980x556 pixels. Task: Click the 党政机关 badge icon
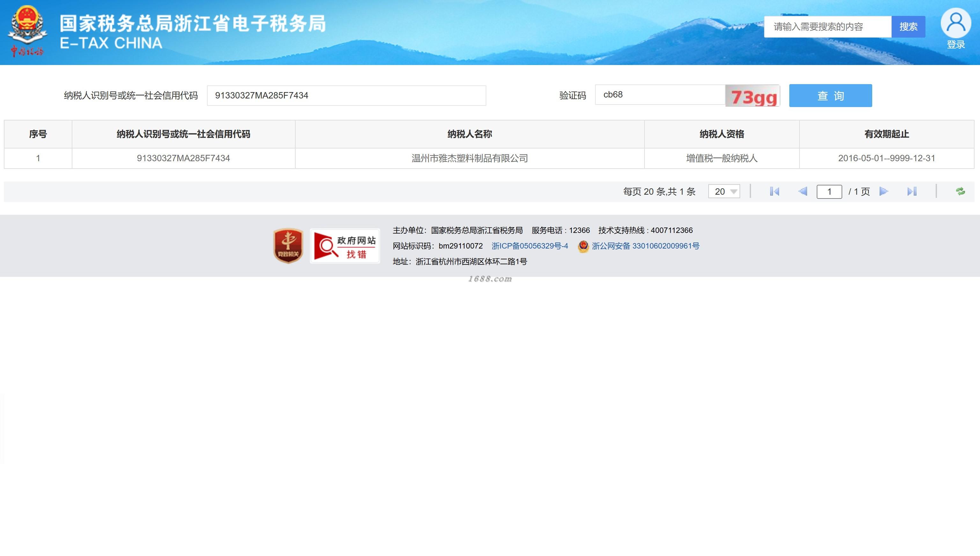(288, 246)
